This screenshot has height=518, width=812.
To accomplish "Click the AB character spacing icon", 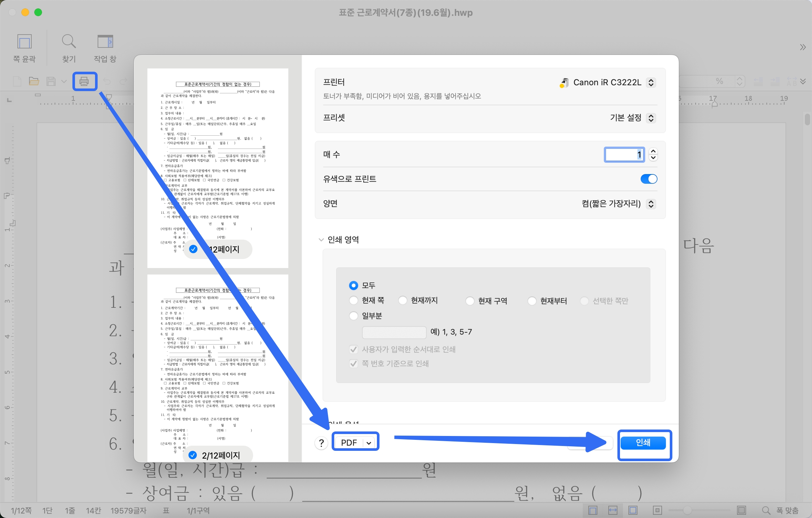I will [x=791, y=81].
